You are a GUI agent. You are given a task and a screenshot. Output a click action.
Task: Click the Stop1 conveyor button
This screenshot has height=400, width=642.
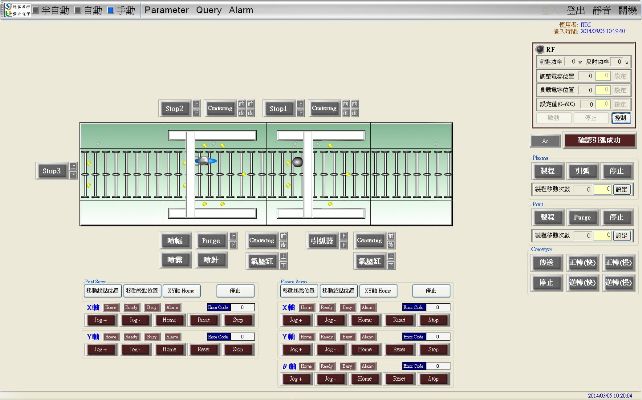pos(279,108)
